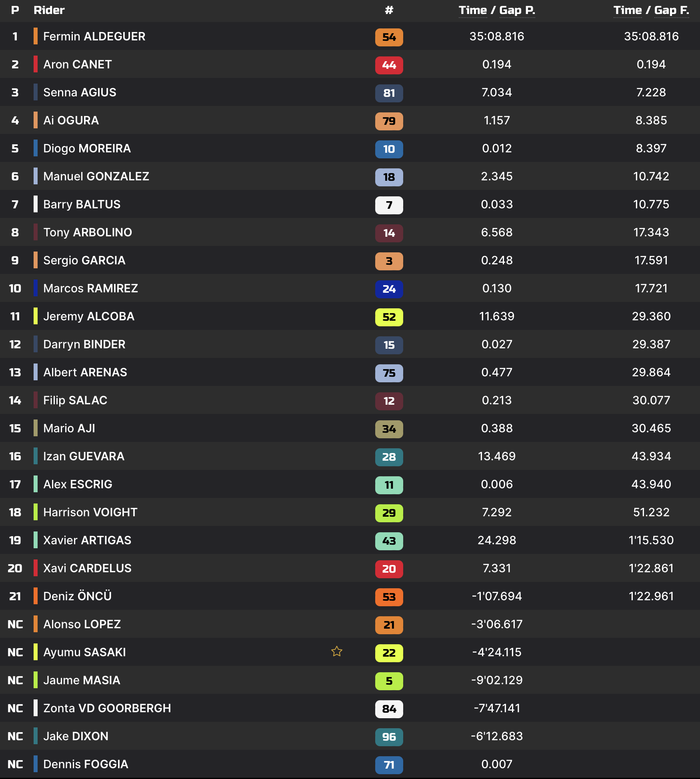Click Jeremy Alcoba's yellow number 52 badge
Viewport: 700px width, 779px height.
pos(389,317)
